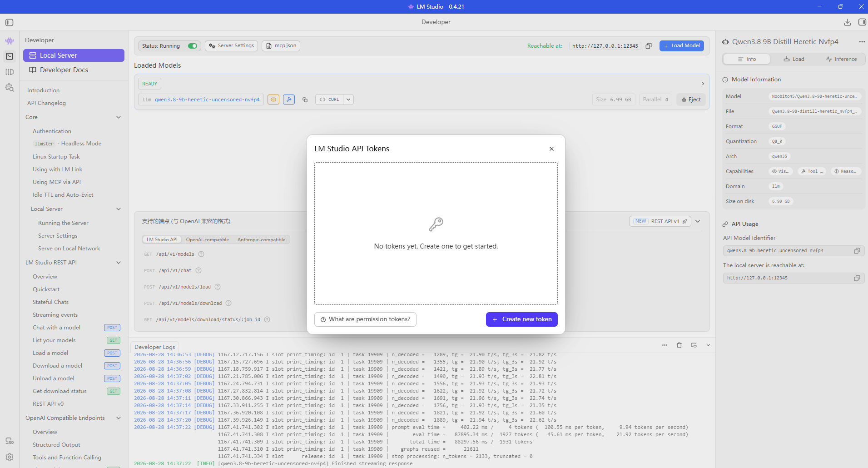The width and height of the screenshot is (868, 468).
Task: Select the Inference tab in model panel
Action: click(841, 59)
